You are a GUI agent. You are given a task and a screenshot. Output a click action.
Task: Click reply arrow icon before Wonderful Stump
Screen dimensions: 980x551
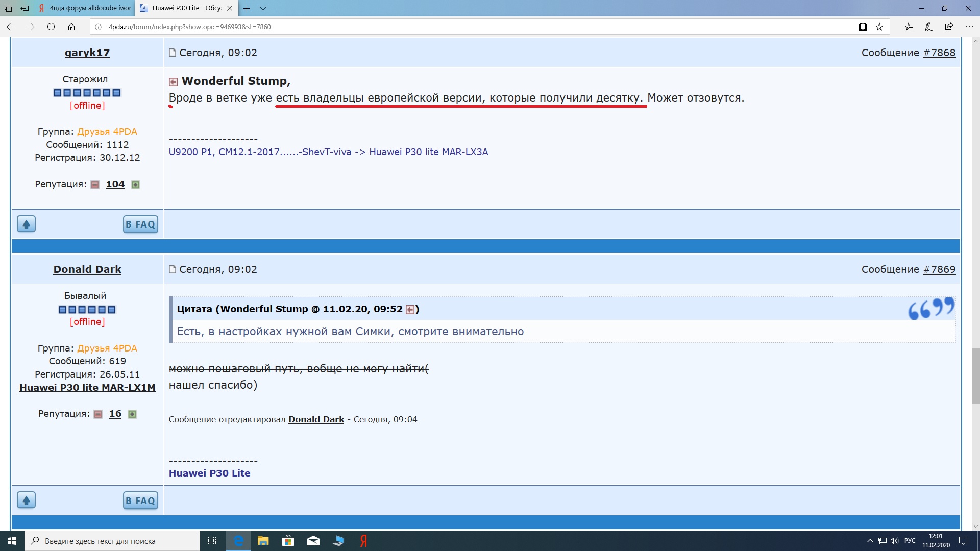point(173,82)
